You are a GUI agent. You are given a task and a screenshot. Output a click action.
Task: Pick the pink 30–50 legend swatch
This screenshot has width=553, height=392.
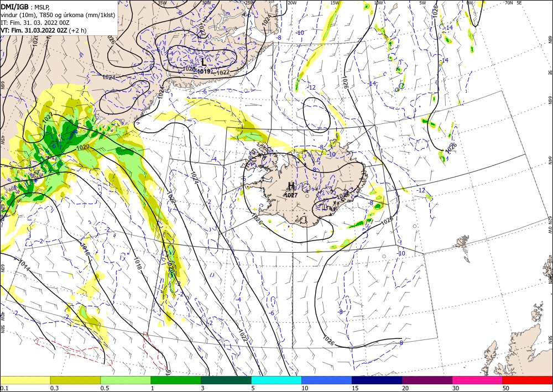point(477,380)
